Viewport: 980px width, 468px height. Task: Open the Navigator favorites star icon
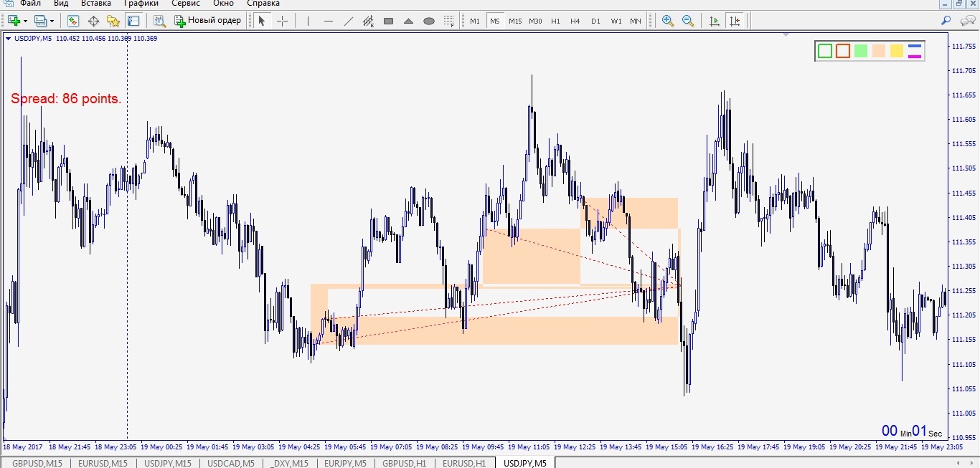113,21
